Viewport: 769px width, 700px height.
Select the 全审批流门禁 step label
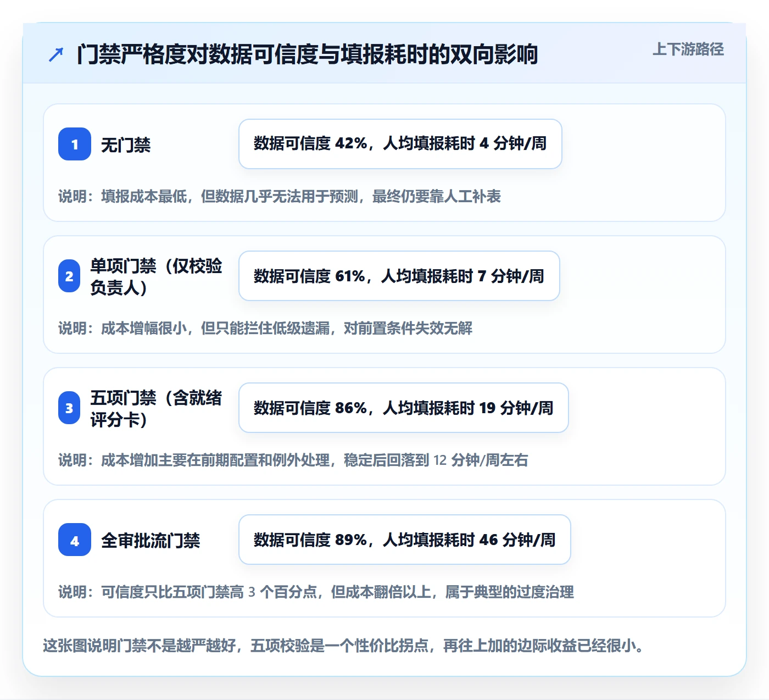tap(151, 541)
